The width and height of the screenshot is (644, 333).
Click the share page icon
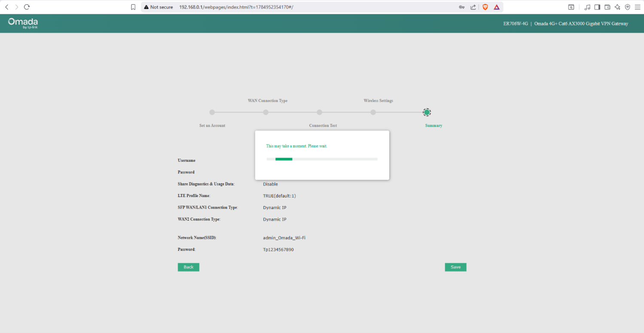(x=473, y=7)
